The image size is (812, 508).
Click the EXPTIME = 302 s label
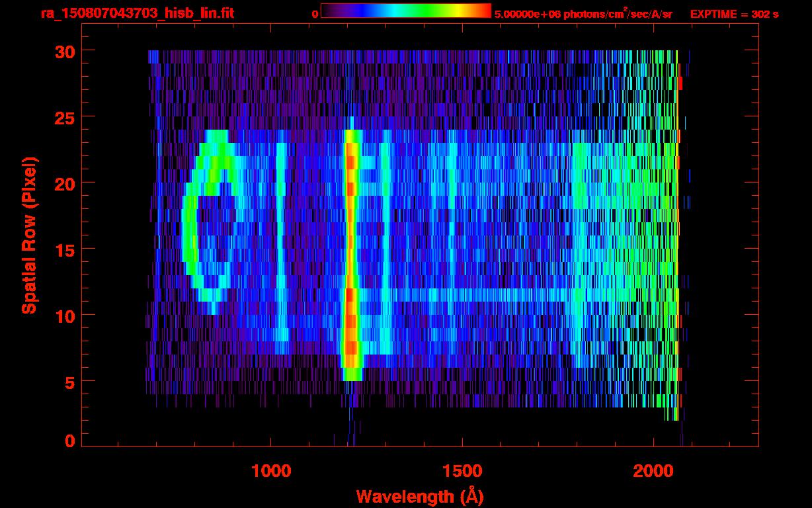click(x=734, y=14)
